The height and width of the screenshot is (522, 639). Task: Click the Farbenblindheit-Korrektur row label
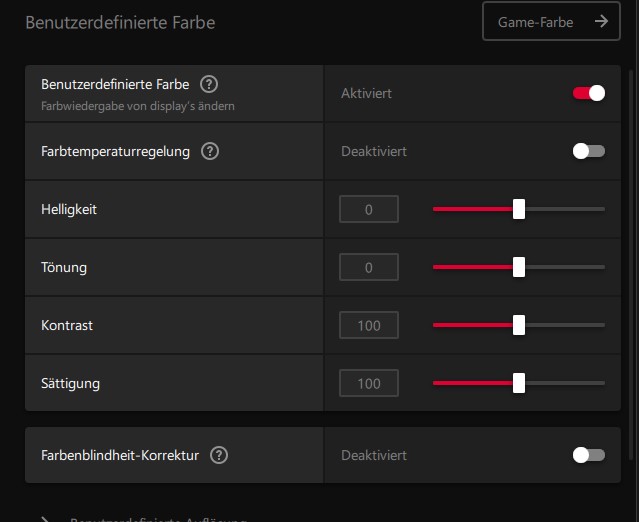point(120,455)
